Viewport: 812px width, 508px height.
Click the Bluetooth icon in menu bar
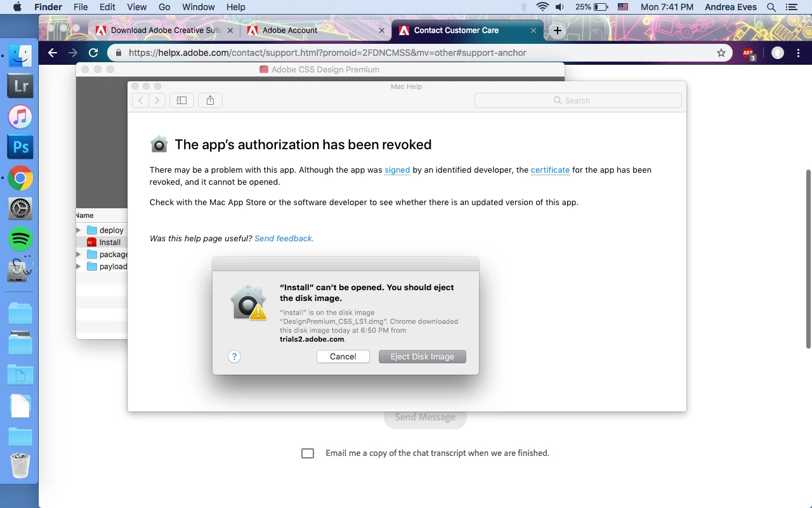(524, 7)
